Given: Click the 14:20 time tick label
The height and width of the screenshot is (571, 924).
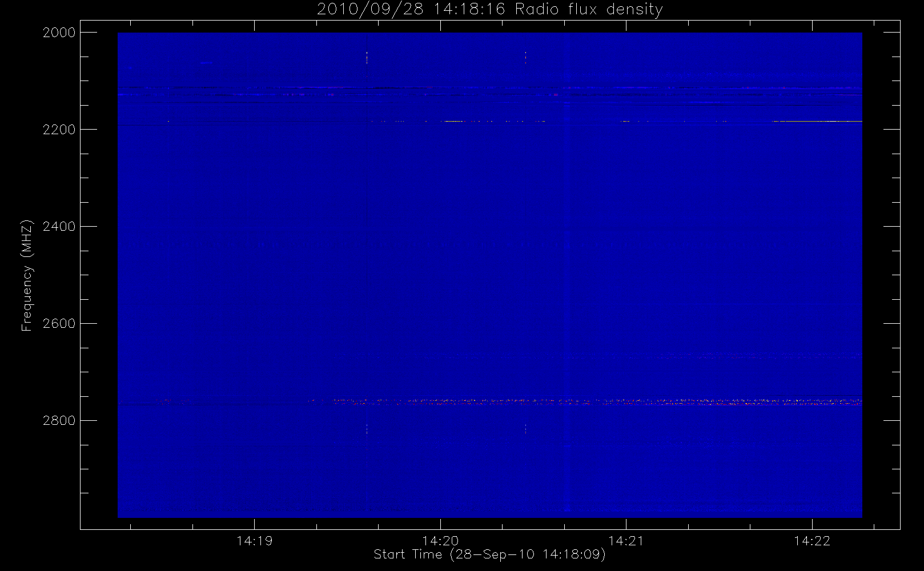Looking at the screenshot, I should pos(440,541).
